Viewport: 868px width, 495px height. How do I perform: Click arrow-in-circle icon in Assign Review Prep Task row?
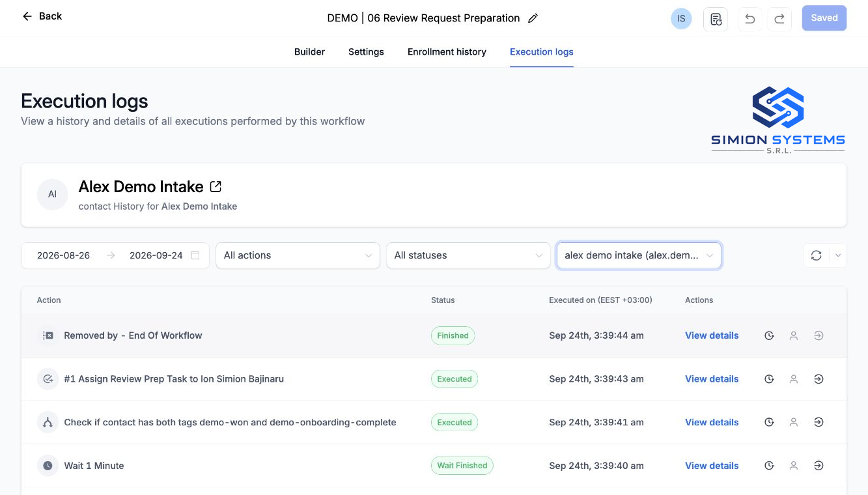[819, 379]
